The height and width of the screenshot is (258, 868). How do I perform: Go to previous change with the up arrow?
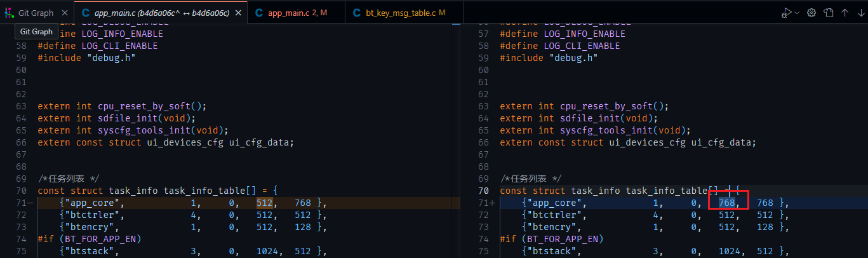(845, 13)
